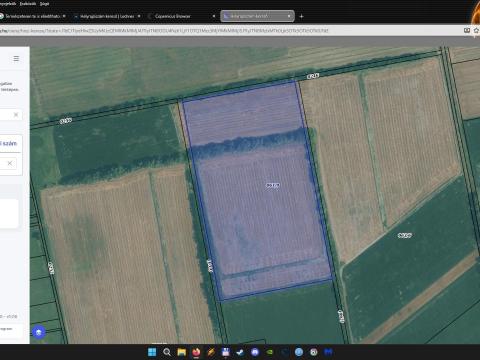The width and height of the screenshot is (480, 360).
Task: Click the highlighted blue parcel's center label
Action: click(273, 185)
